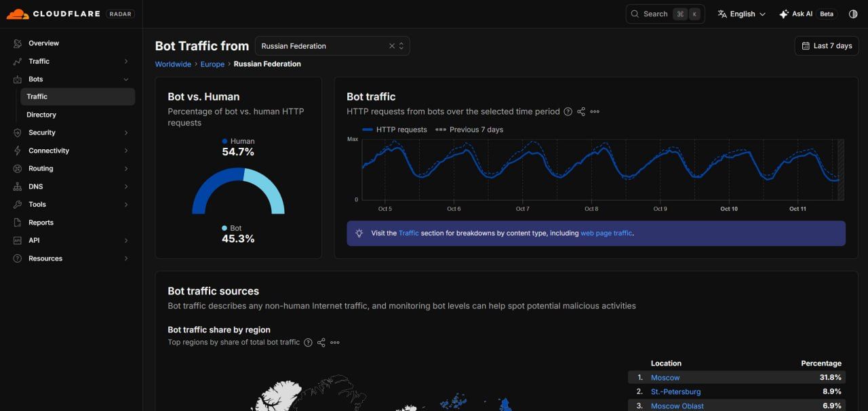The image size is (868, 411).
Task: Share the Bot traffic share by region map
Action: (321, 342)
